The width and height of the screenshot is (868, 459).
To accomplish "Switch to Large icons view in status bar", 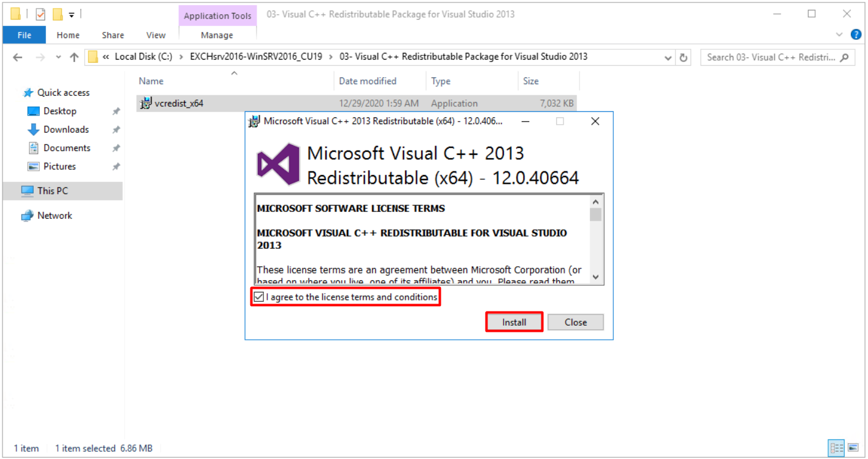I will coord(853,447).
